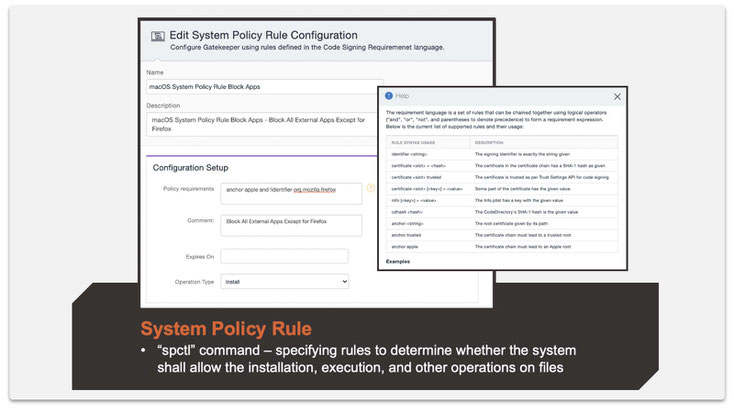Click the Expires On field
Image resolution: width=734 pixels, height=413 pixels.
[x=285, y=257]
